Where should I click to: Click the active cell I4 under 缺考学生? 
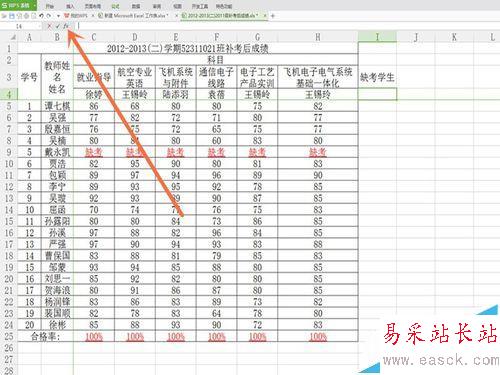378,94
